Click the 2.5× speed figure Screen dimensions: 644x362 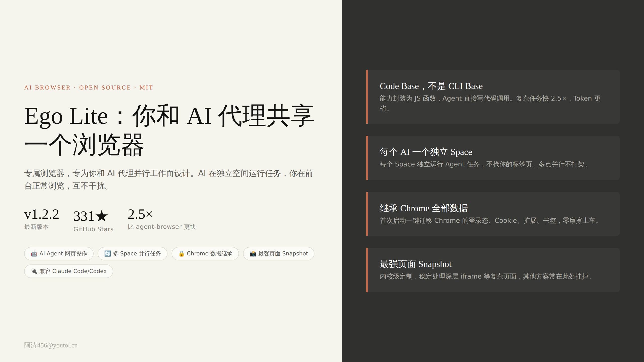pos(140,214)
